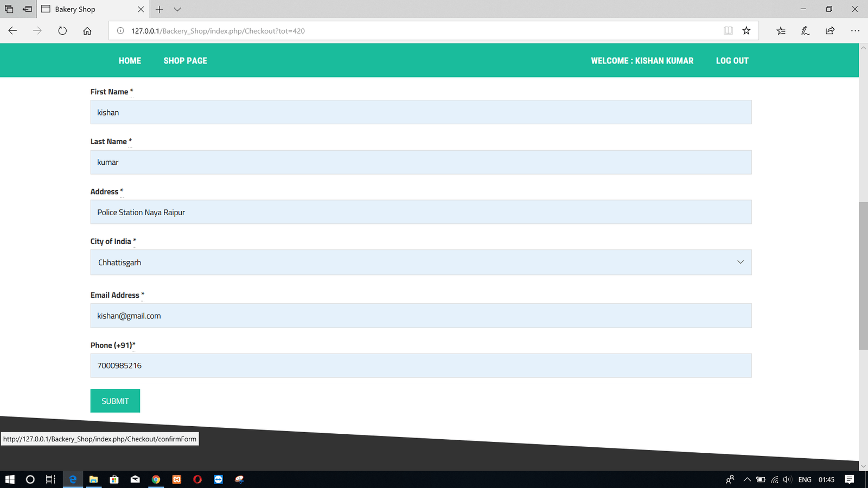
Task: Show hidden system tray icons
Action: [747, 479]
